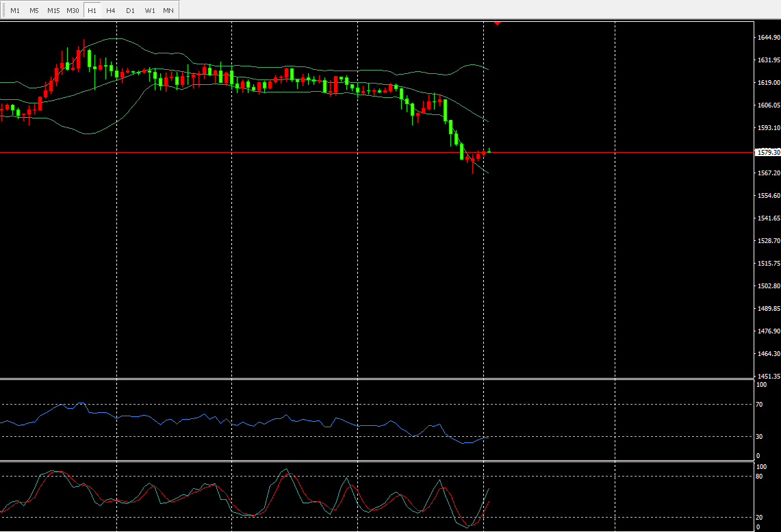Click the 1644.90 label on price scale
The height and width of the screenshot is (532, 781).
pos(769,38)
